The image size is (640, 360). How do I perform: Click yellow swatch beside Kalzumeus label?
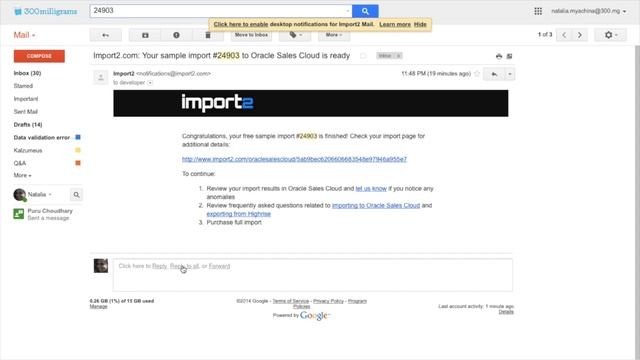pos(78,150)
